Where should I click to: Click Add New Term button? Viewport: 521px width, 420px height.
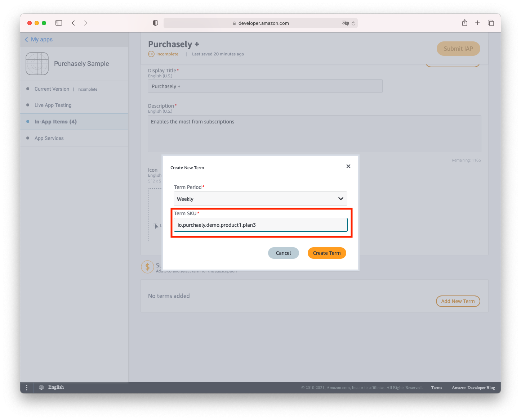tap(458, 301)
